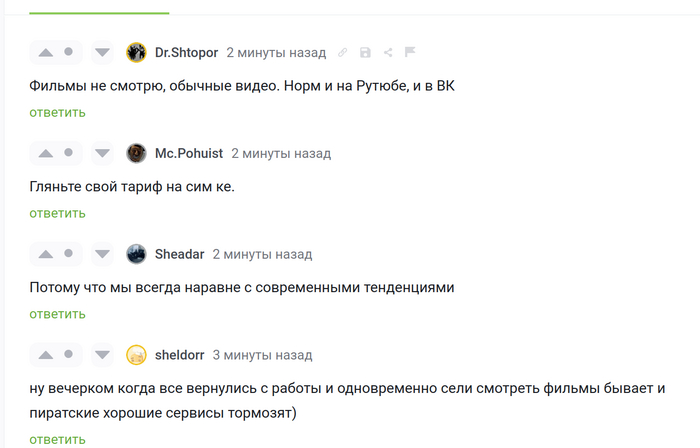Upvote Sheadar's comment
Screen dimensions: 700x448
(45, 254)
